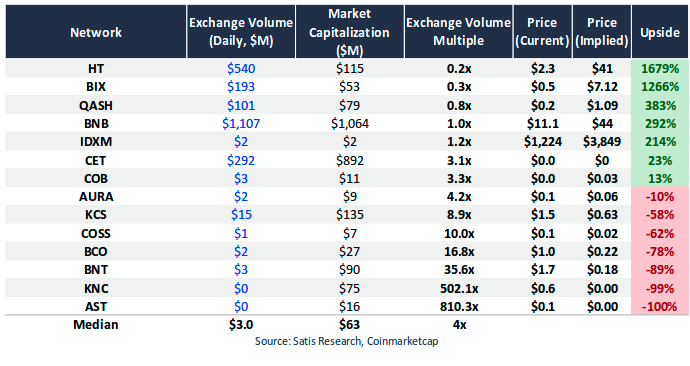The height and width of the screenshot is (366, 690).
Task: Click the Market Capitalization ($M) header
Action: click(x=349, y=32)
